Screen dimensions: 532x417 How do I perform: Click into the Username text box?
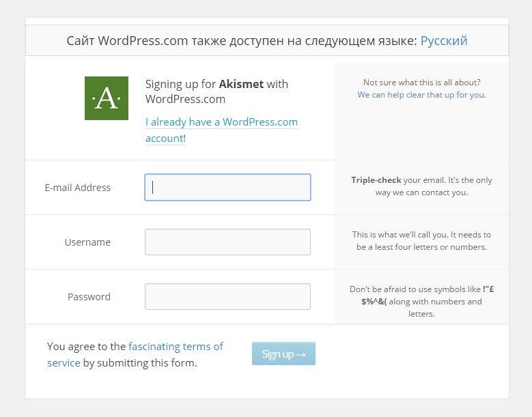coord(227,242)
